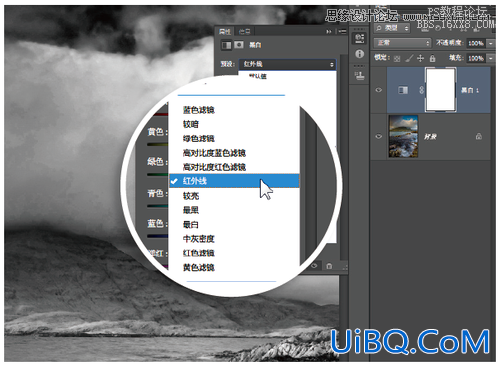The width and height of the screenshot is (500, 366).
Task: Open the 类型 layer filter dropdown
Action: click(392, 28)
